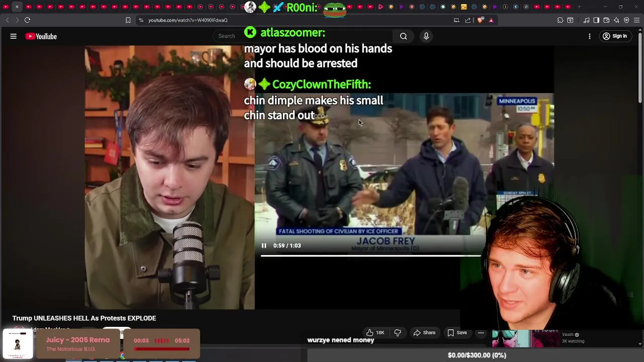Click the $0.00/$300.00 donation goal bar
Image resolution: width=644 pixels, height=362 pixels.
click(476, 355)
